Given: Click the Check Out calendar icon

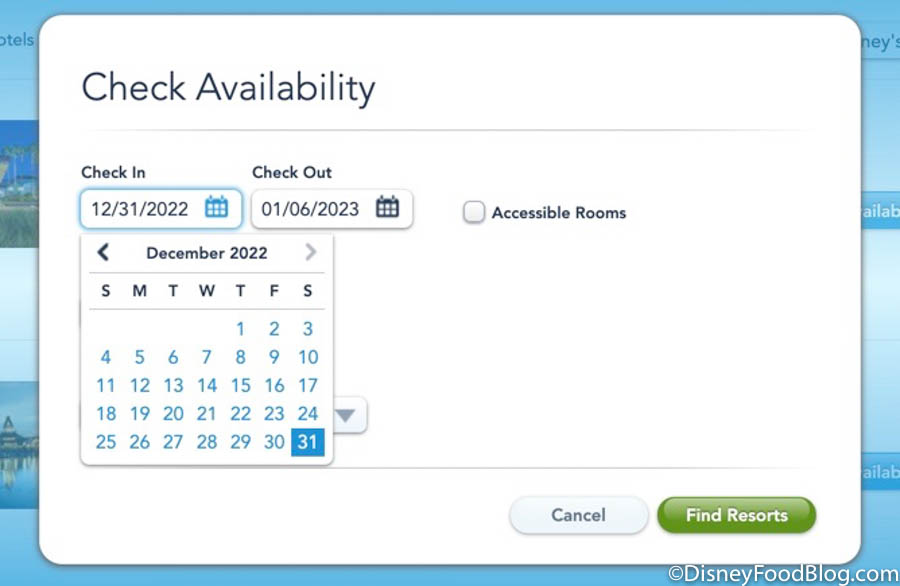Looking at the screenshot, I should click(x=387, y=208).
